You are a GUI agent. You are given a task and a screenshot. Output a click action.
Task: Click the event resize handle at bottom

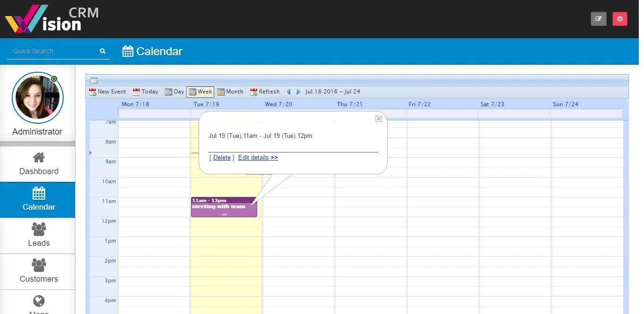224,215
